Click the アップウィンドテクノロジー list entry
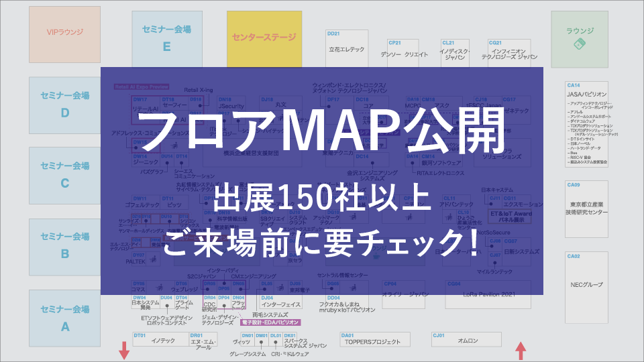Viewport: 644px width, 362px height. pos(590,105)
